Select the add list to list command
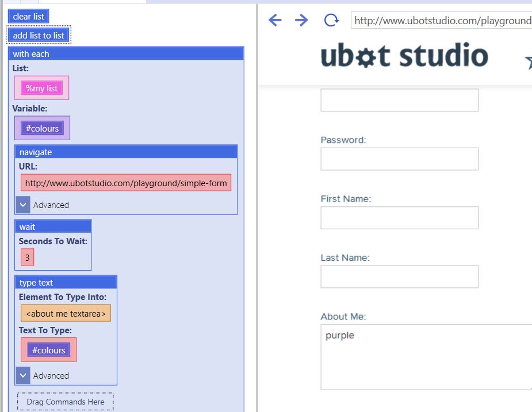The height and width of the screenshot is (412, 532). point(39,35)
